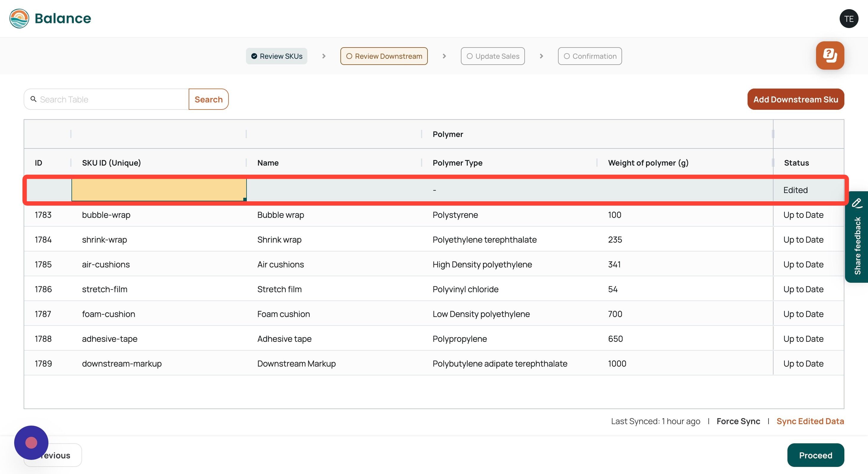Click the Search button
Image resolution: width=868 pixels, height=474 pixels.
[x=208, y=99]
